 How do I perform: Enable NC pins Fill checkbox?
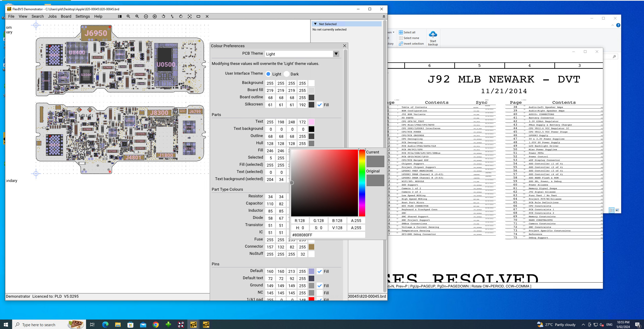319,293
